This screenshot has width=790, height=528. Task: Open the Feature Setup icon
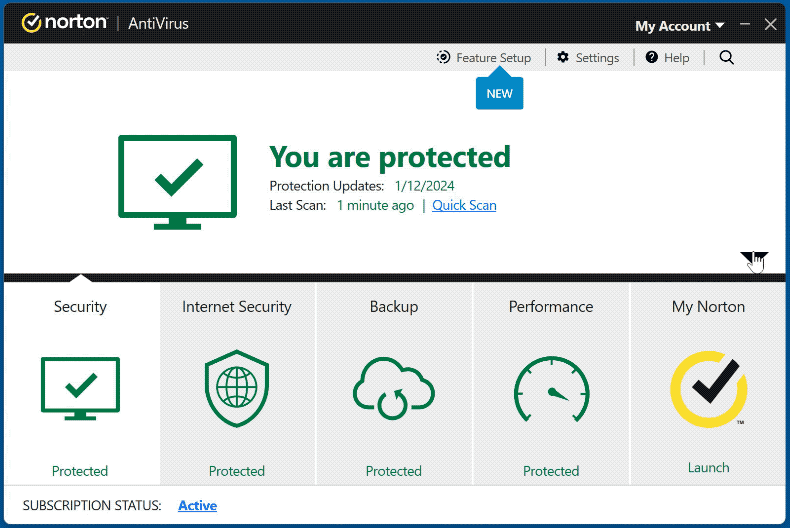tap(443, 57)
